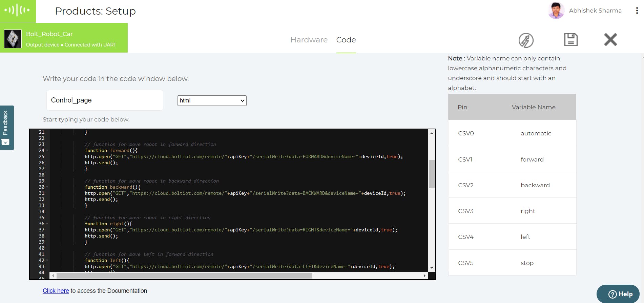
Task: Click the 'left' variable name cell
Action: [525, 237]
